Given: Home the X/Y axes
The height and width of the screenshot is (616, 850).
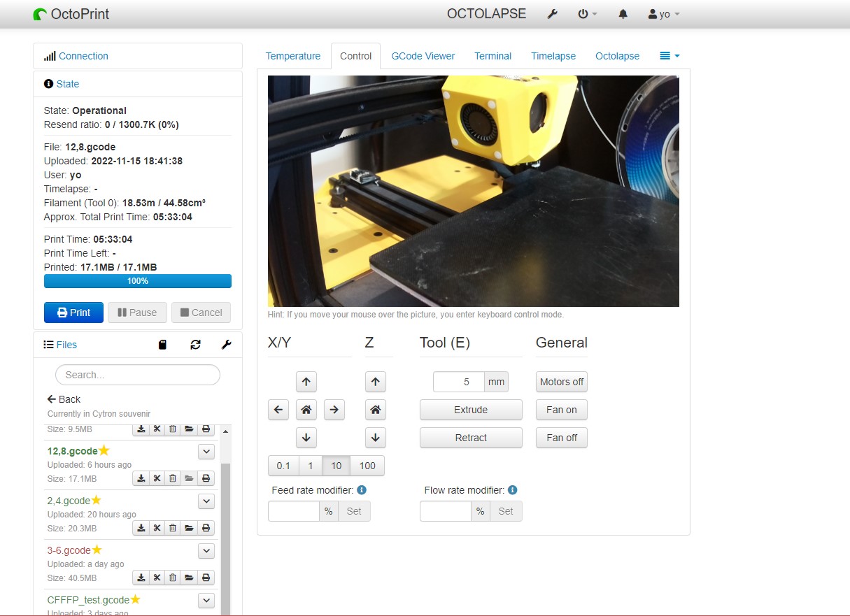Looking at the screenshot, I should pyautogui.click(x=306, y=410).
